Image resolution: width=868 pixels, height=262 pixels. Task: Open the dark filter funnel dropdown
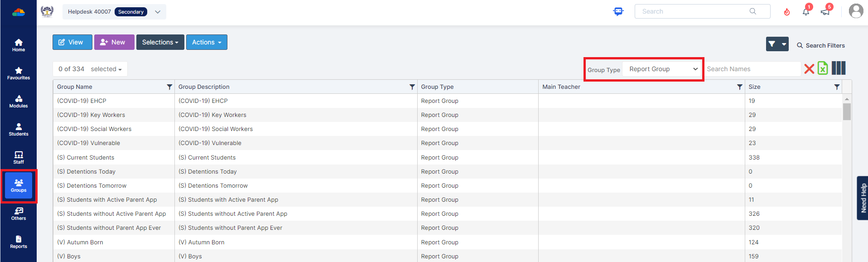point(777,44)
